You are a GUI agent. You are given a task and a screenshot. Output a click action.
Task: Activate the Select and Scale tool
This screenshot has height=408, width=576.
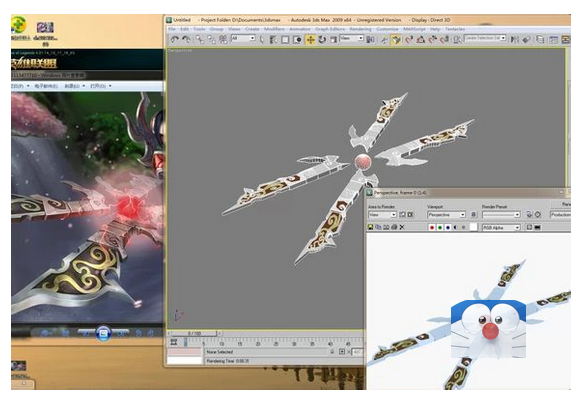pyautogui.click(x=334, y=39)
